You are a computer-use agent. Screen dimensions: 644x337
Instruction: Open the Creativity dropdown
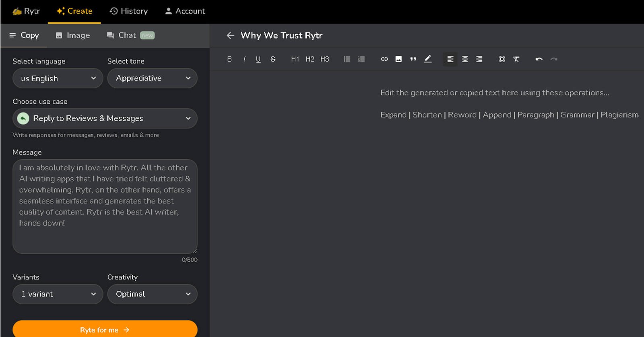pyautogui.click(x=152, y=294)
